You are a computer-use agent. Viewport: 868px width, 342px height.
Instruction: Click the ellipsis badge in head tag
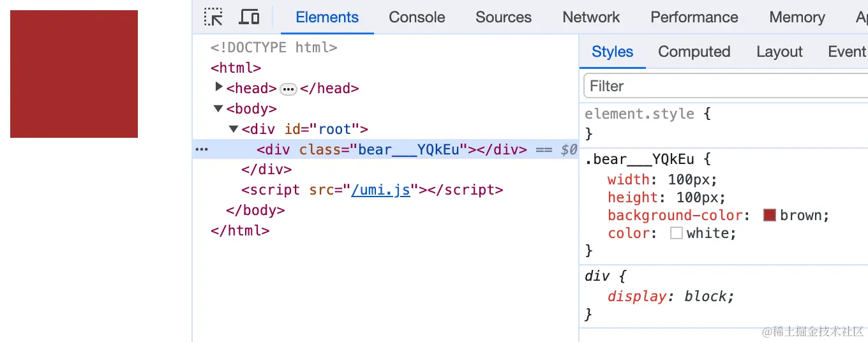coord(288,89)
